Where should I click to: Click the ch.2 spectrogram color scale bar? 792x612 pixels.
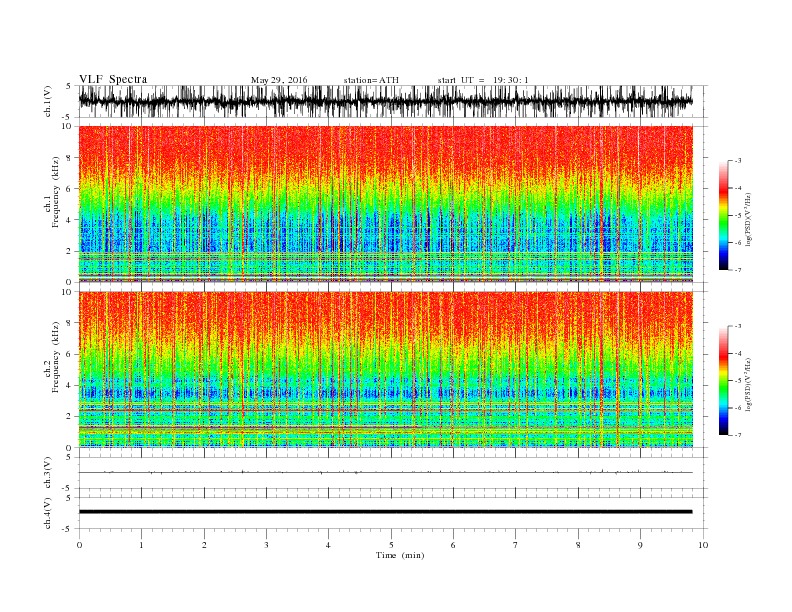(723, 381)
